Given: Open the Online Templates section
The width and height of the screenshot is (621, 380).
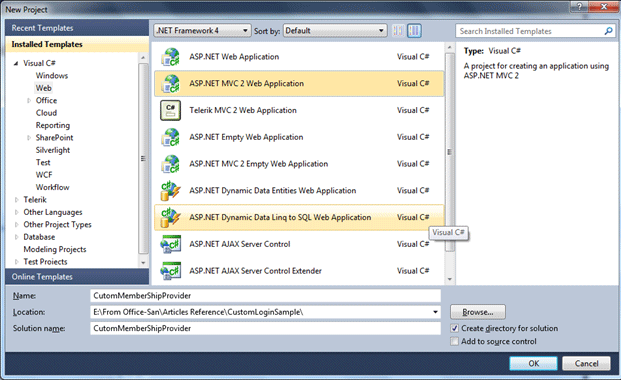Looking at the screenshot, I should click(77, 277).
